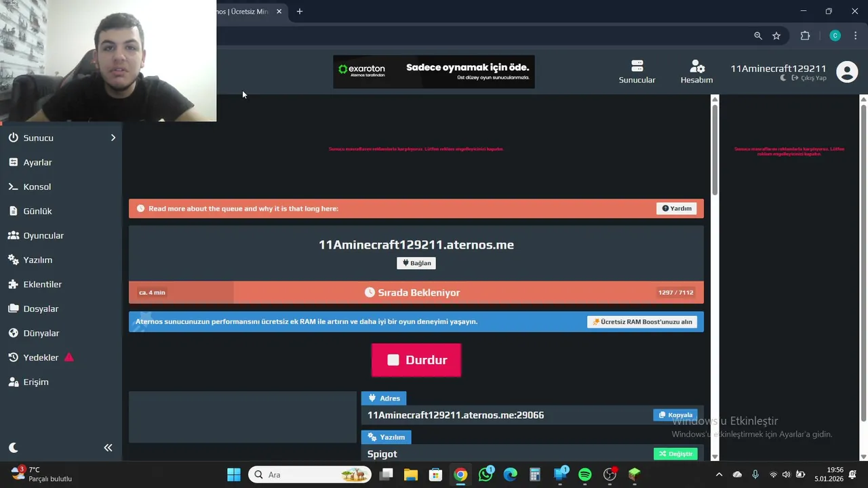
Task: Click the Yardım help button
Action: point(677,208)
